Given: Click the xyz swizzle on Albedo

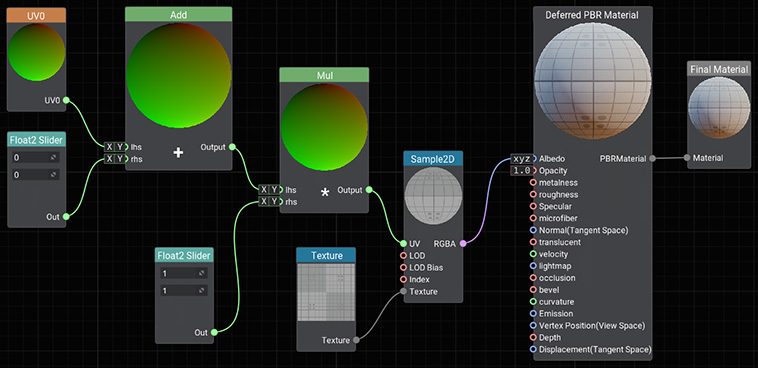Looking at the screenshot, I should point(522,158).
